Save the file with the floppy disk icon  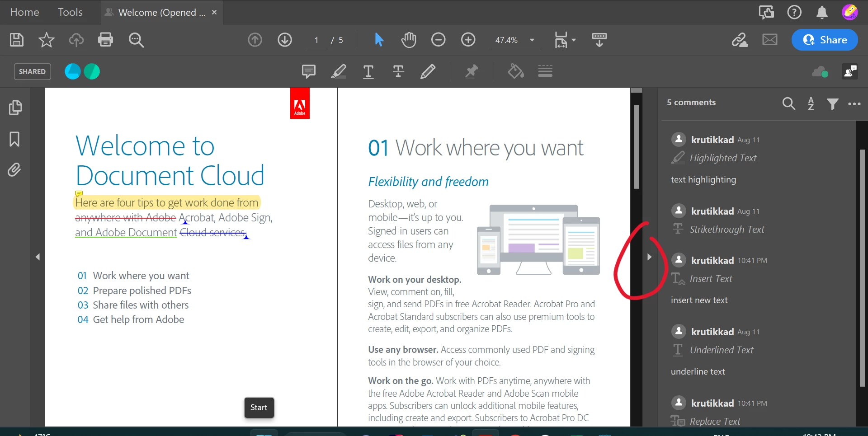point(17,40)
